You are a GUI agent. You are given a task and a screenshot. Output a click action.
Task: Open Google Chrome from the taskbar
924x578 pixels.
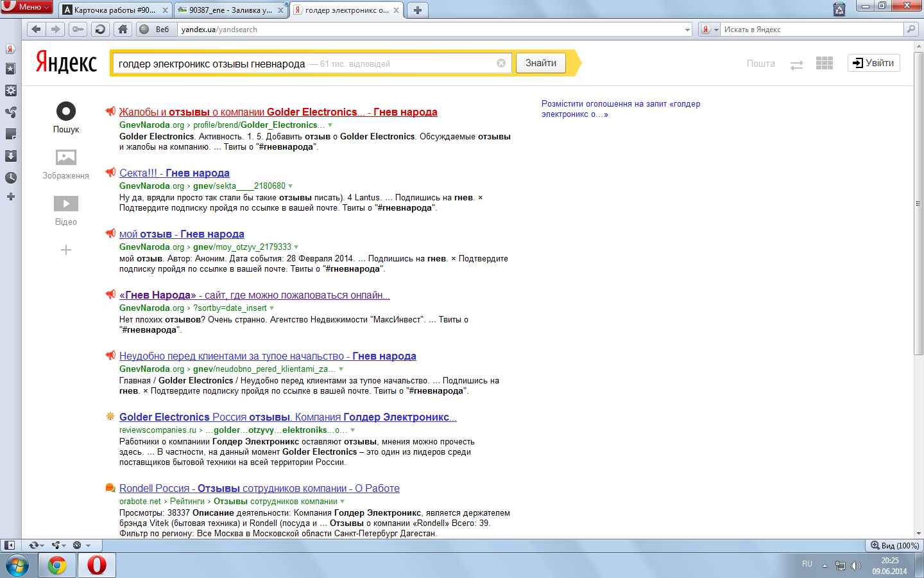pyautogui.click(x=57, y=565)
